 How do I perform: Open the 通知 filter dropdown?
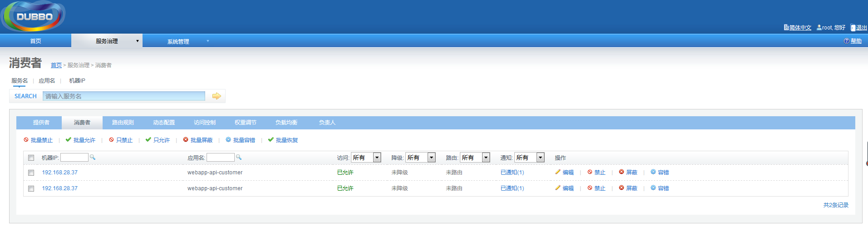tap(529, 158)
